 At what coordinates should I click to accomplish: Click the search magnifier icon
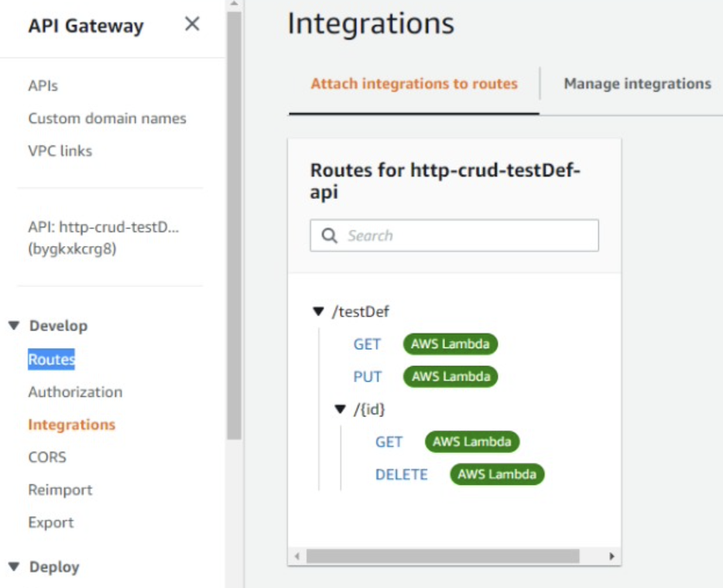coord(329,235)
